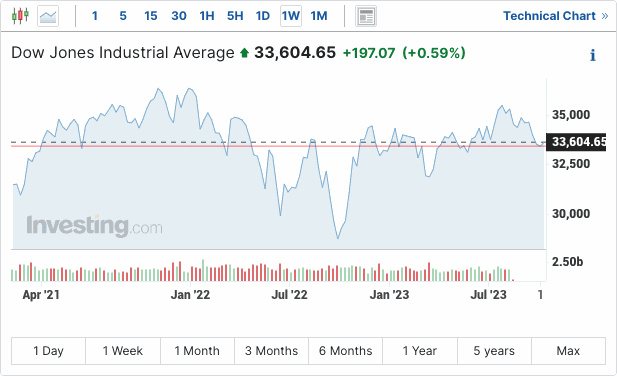Image resolution: width=617 pixels, height=376 pixels.
Task: Click the Apr '21 date label
Action: (x=41, y=295)
